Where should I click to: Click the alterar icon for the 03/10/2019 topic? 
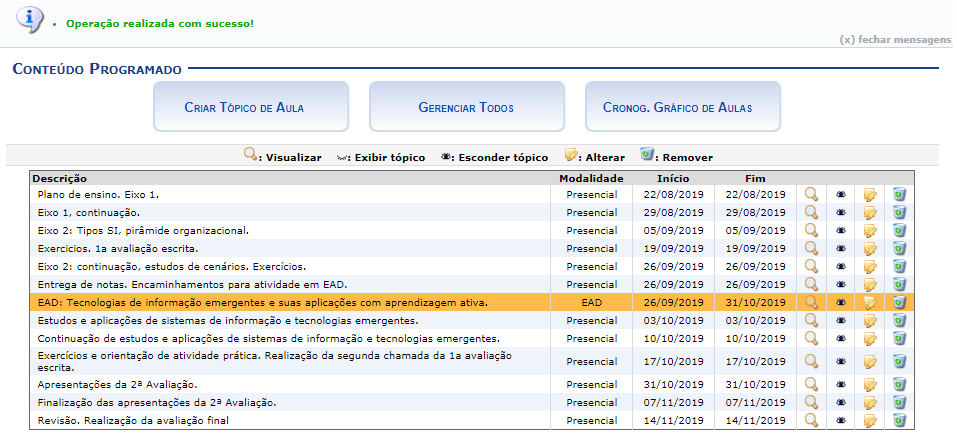point(870,320)
